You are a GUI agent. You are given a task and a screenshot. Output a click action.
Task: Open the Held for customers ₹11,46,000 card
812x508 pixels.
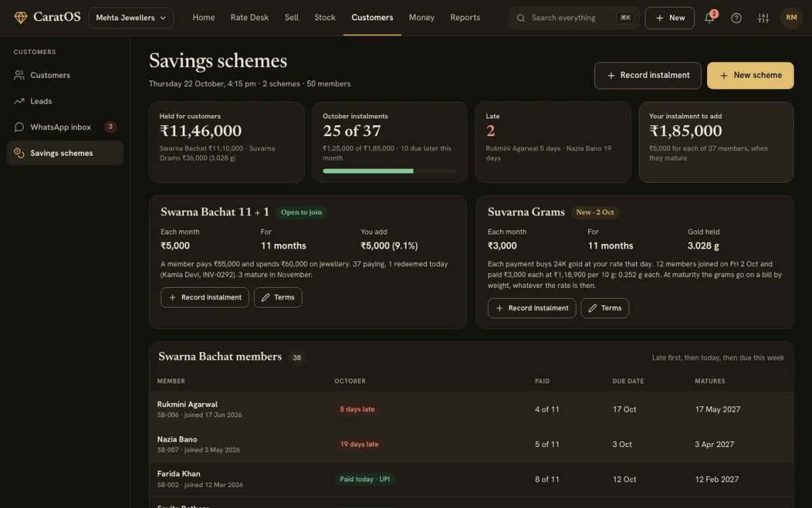[227, 142]
